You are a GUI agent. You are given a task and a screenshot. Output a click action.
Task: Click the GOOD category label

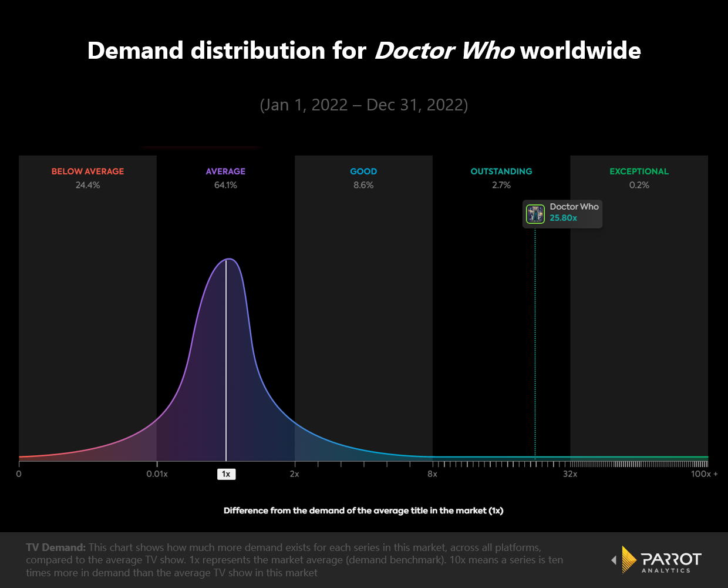pyautogui.click(x=363, y=172)
